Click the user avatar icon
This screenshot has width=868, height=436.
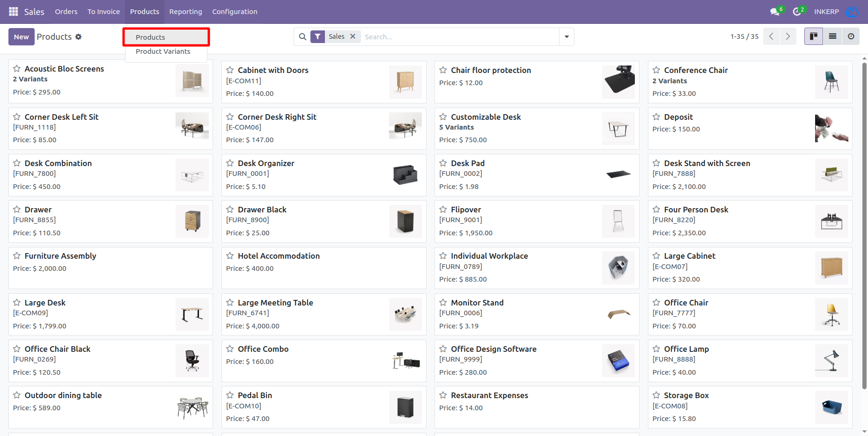coord(853,11)
